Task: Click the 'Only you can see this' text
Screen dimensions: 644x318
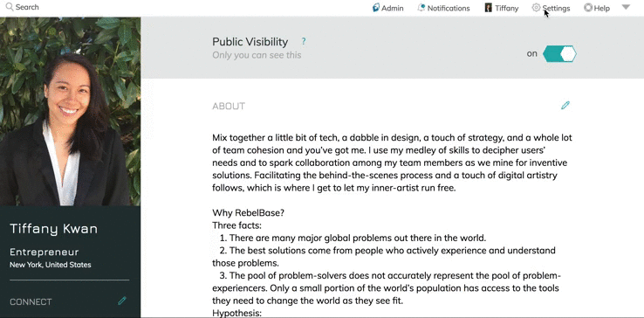Action: click(257, 55)
